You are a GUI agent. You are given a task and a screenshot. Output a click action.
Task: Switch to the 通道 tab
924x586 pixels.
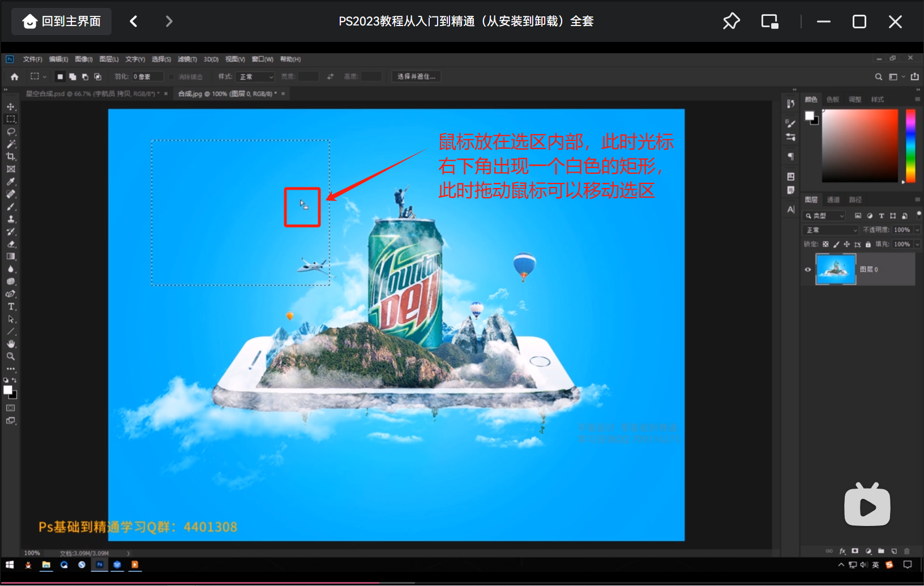point(833,200)
